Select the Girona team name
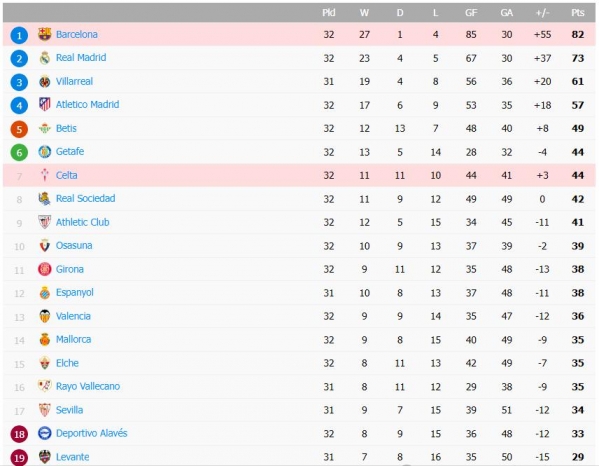Viewport: 600px width, 466px height. [x=70, y=269]
